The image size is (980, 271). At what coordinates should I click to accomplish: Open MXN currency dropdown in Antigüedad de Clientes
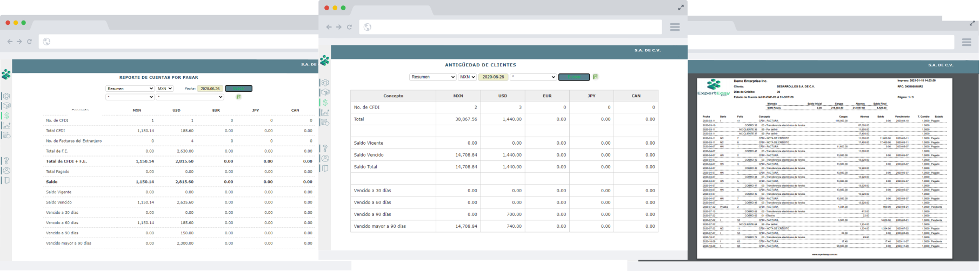click(467, 77)
